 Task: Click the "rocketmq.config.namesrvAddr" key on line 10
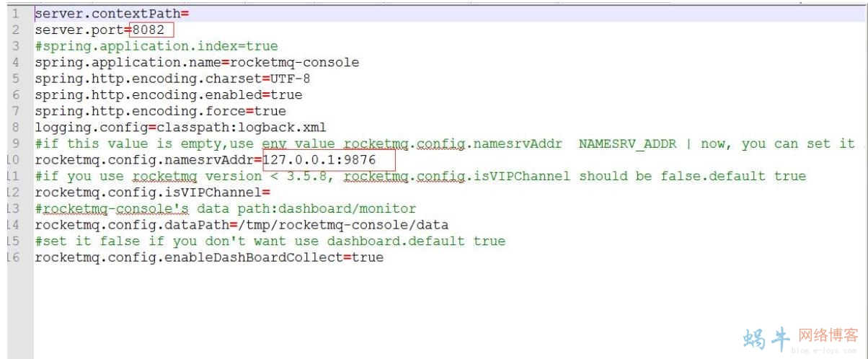point(144,160)
